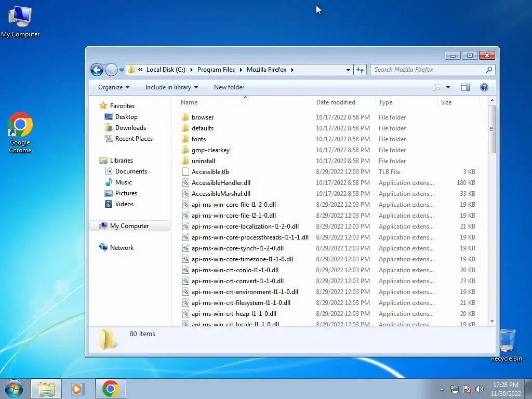
Task: Select Local Disk (C:) in address bar
Action: click(166, 70)
